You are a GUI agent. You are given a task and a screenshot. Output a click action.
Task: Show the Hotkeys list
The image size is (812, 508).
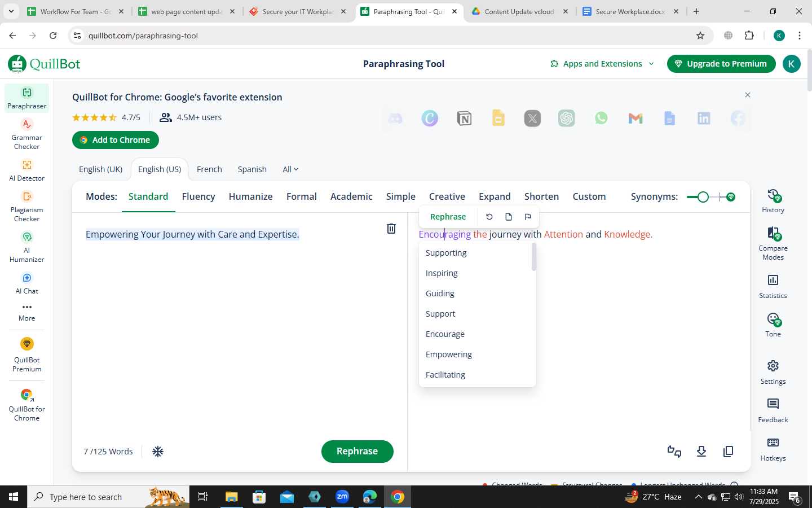[773, 449]
